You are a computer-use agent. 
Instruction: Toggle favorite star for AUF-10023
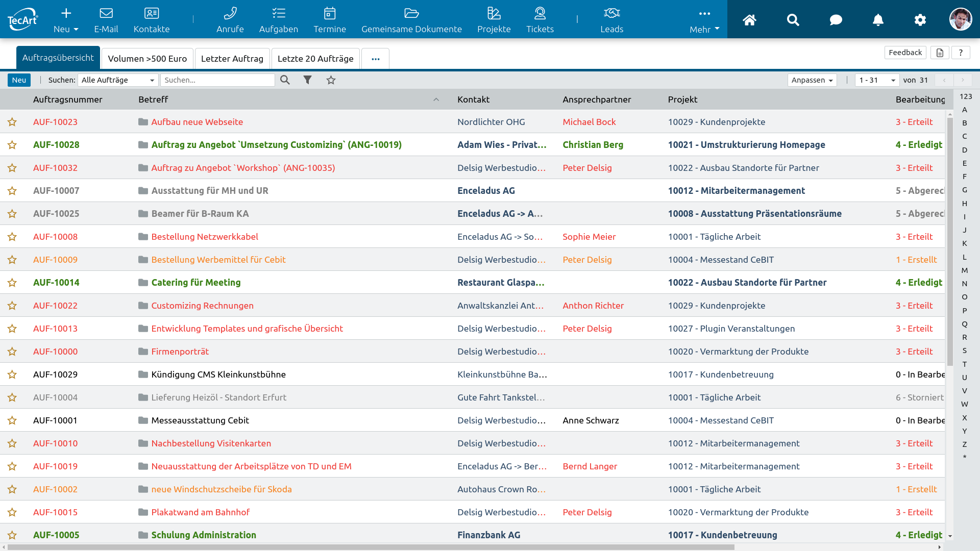(x=12, y=122)
